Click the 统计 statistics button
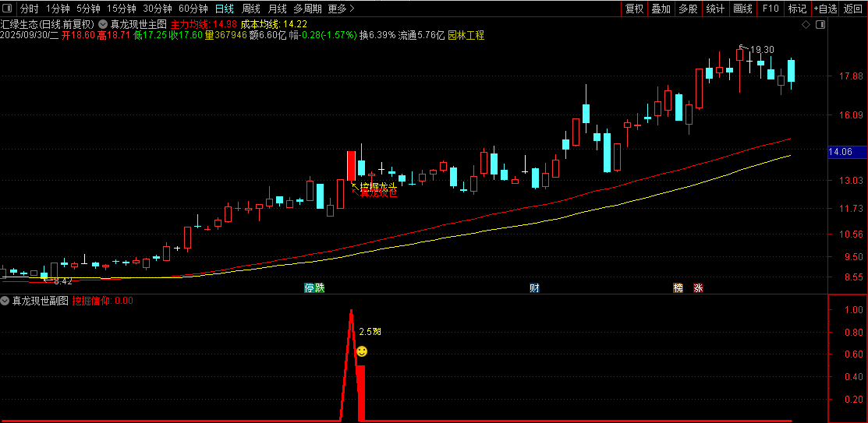868x423 pixels. (x=715, y=9)
